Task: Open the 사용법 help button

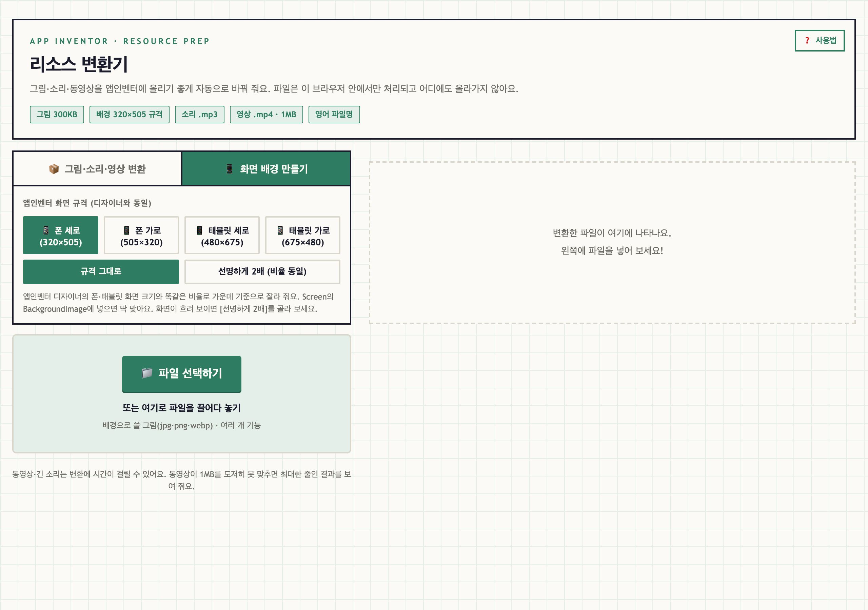Action: (819, 40)
